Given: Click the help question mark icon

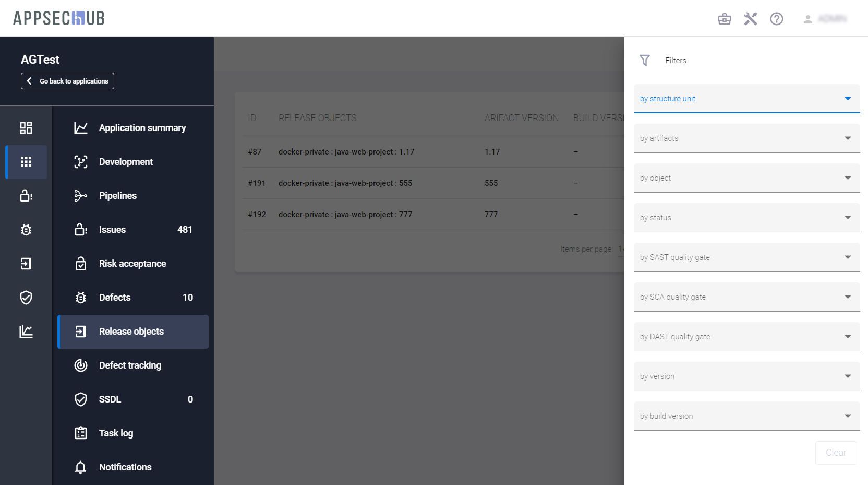Looking at the screenshot, I should pyautogui.click(x=776, y=19).
